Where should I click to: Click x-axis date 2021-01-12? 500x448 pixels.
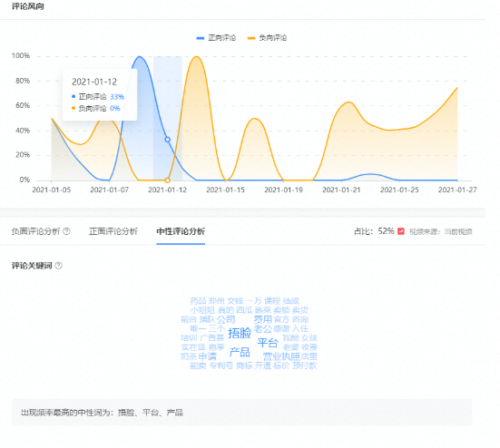click(x=167, y=190)
